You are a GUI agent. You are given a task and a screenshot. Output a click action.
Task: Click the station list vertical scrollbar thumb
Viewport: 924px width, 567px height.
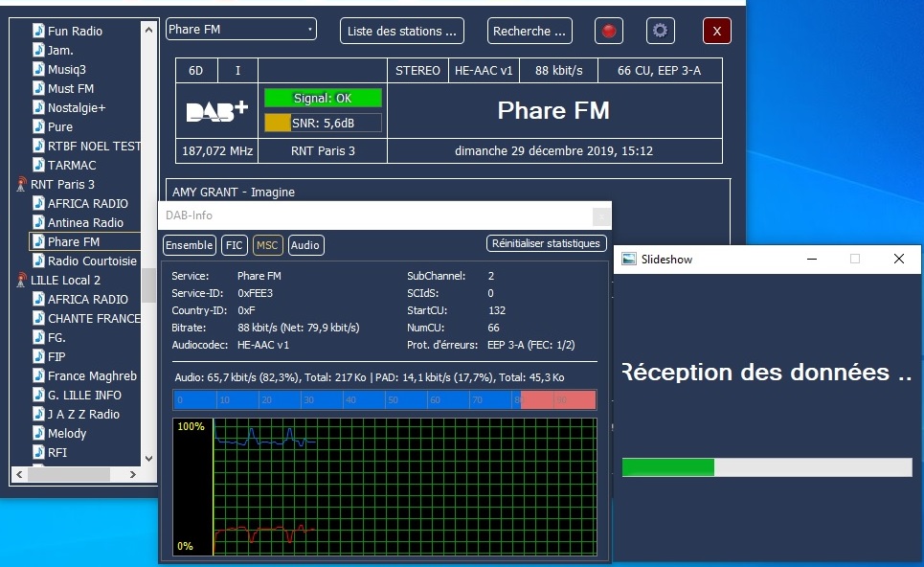pos(148,285)
